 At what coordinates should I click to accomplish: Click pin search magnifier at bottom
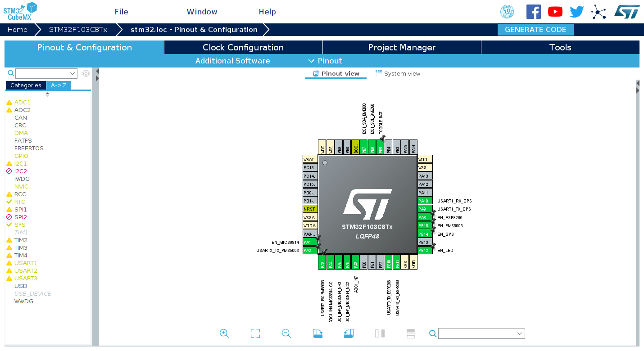(433, 333)
